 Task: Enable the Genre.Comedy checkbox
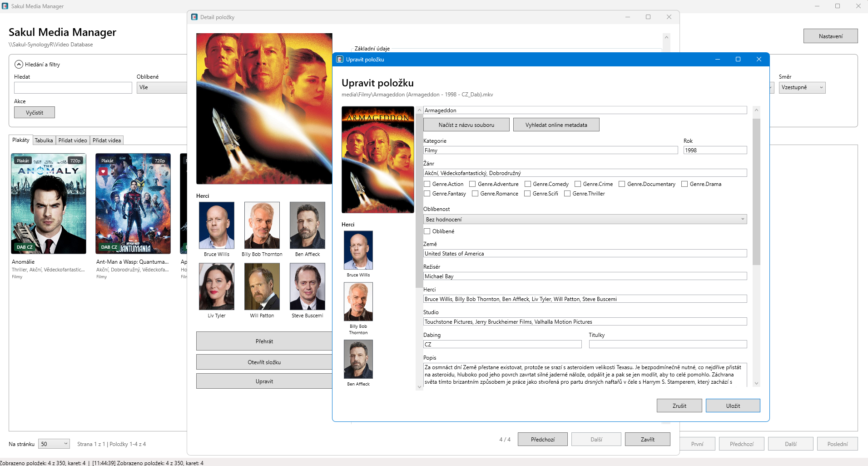point(528,184)
